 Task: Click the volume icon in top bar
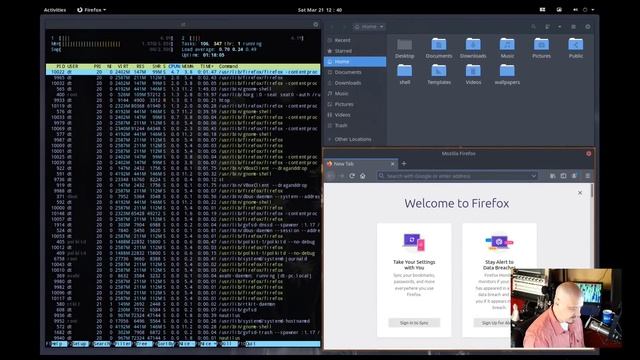point(575,10)
